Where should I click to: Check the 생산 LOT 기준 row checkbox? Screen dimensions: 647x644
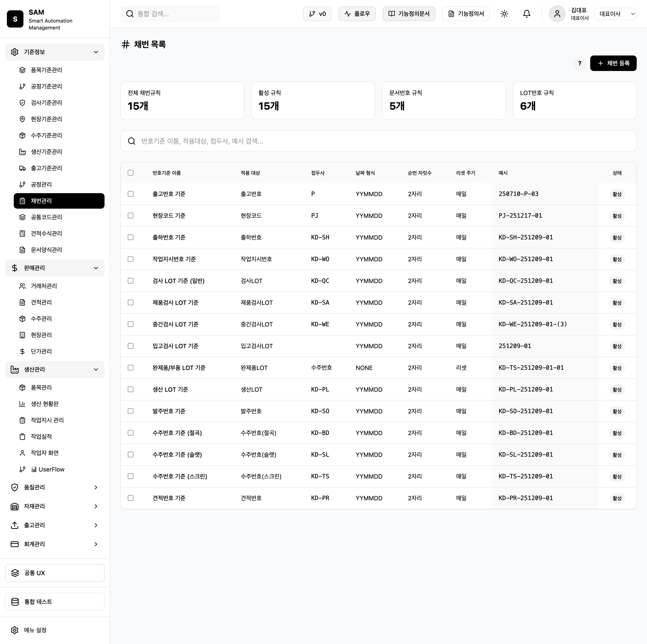click(x=131, y=389)
